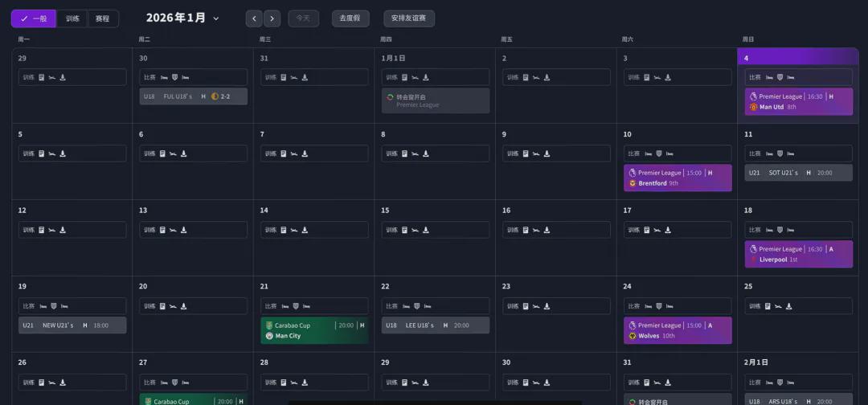
Task: Click the match shield icon on January 4
Action: coord(779,77)
